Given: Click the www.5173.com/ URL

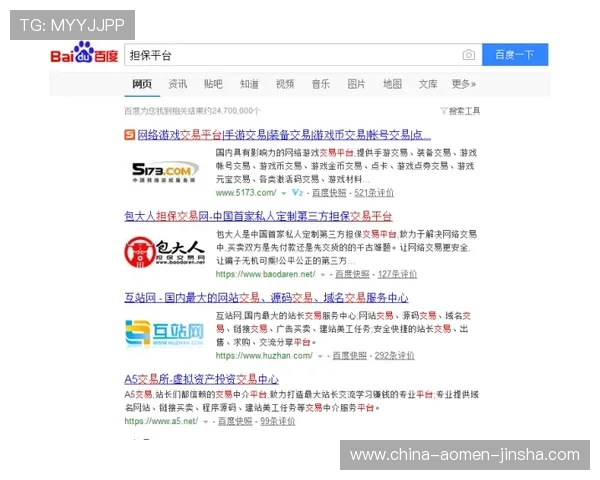Looking at the screenshot, I should 246,193.
